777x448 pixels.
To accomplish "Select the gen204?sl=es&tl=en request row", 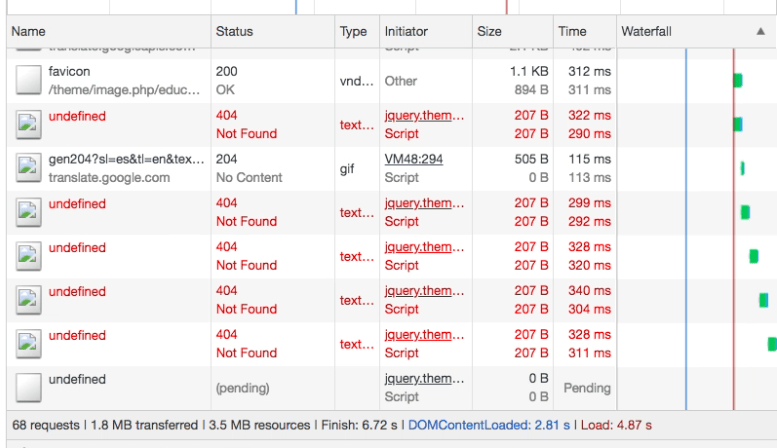I will coord(126,160).
